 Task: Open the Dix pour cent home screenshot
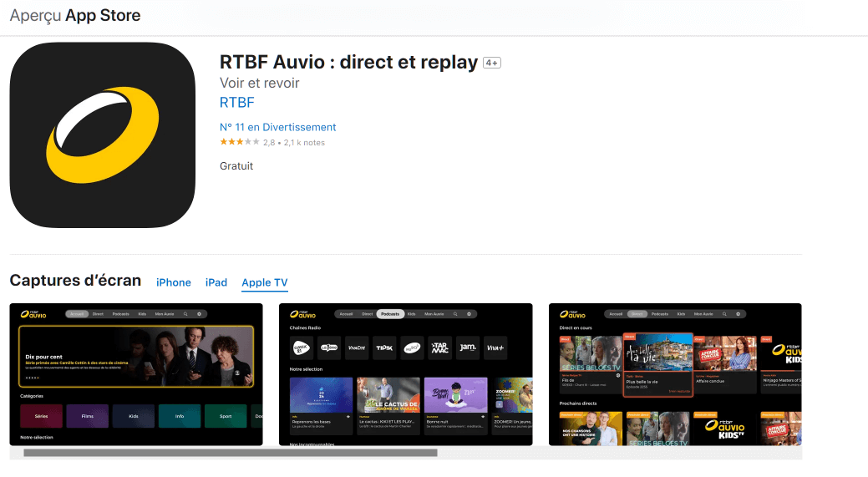tap(136, 374)
